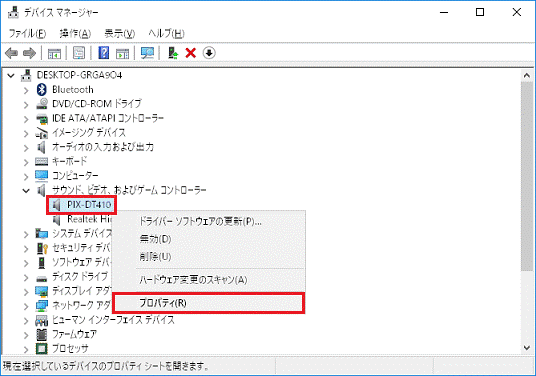This screenshot has height=376, width=536.
Task: Click the DVD/CD-ROM drive icon
Action: click(x=42, y=104)
